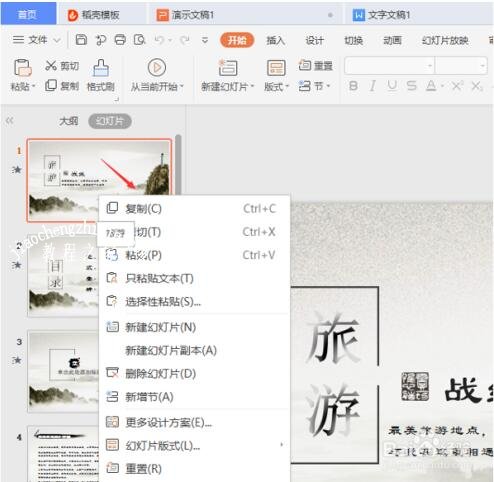Open the font name combo box
494x482 pixels.
pyautogui.click(x=390, y=66)
